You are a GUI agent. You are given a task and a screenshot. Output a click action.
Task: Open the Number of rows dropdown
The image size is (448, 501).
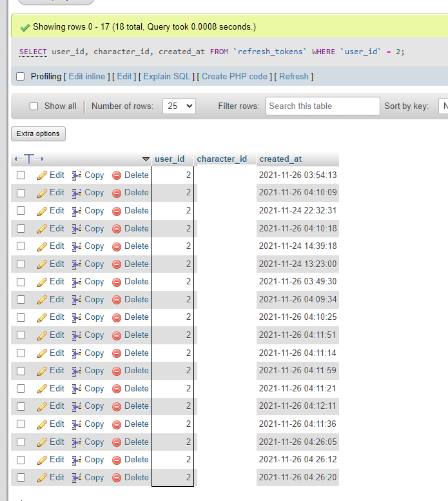pos(179,106)
